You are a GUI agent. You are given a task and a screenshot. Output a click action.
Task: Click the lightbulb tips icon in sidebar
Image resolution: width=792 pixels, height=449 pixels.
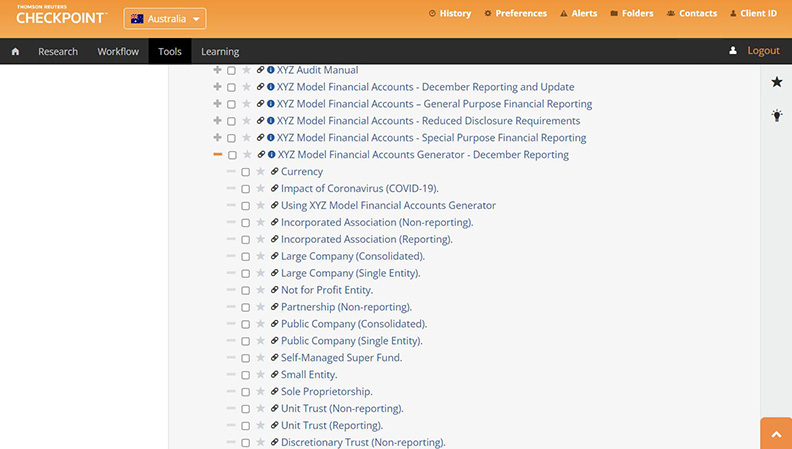pyautogui.click(x=776, y=116)
